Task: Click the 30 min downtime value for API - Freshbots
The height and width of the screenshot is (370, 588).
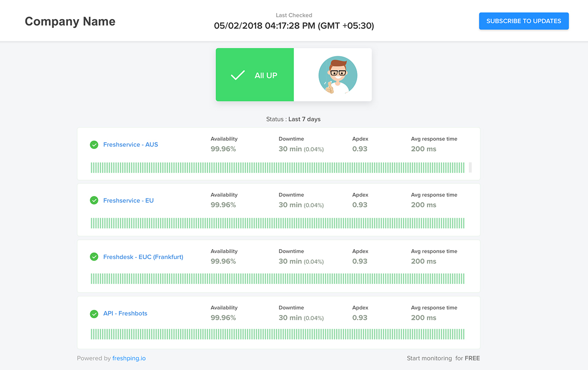Action: 291,318
